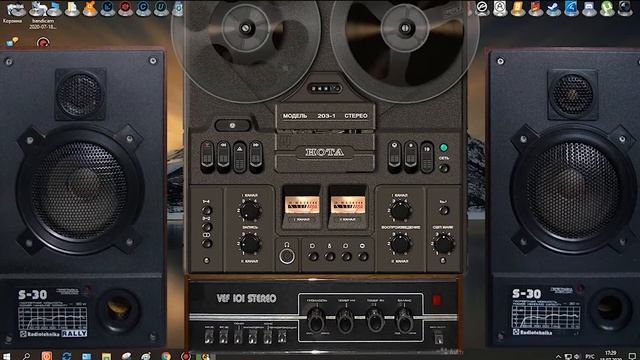This screenshot has width=640, height=360.
Task: Click the right speaker's tweeter
Action: point(573,95)
